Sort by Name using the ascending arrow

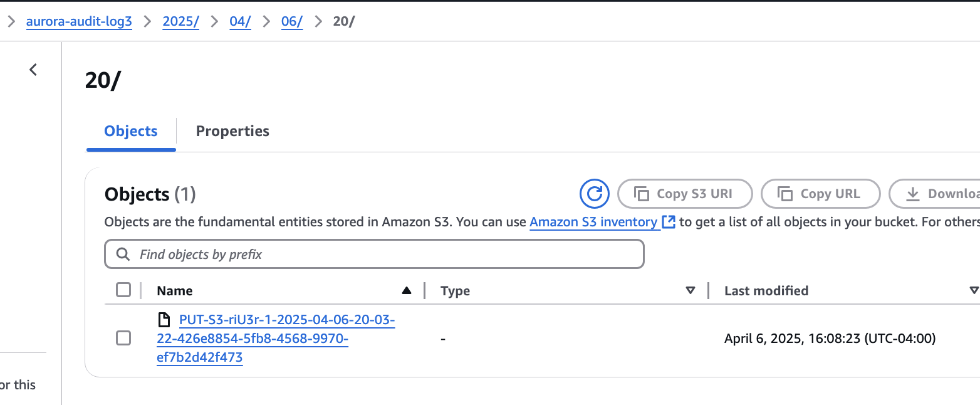(407, 290)
